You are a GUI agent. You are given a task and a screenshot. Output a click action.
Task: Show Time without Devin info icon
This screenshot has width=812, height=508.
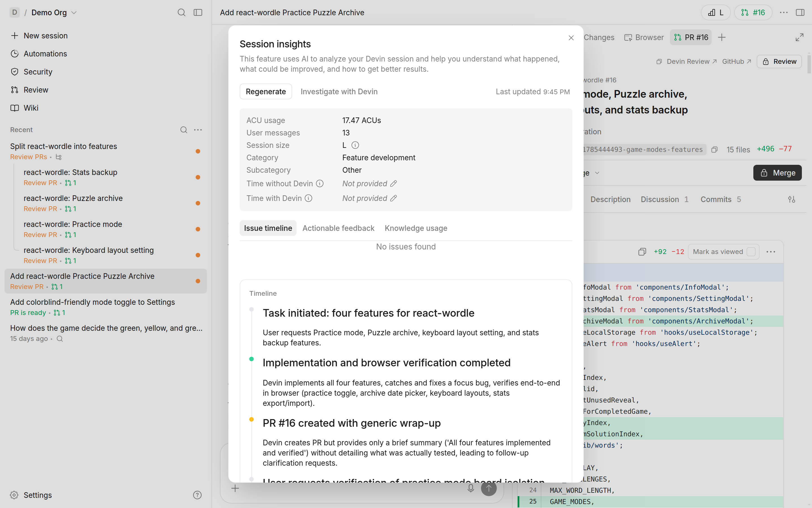click(x=320, y=183)
